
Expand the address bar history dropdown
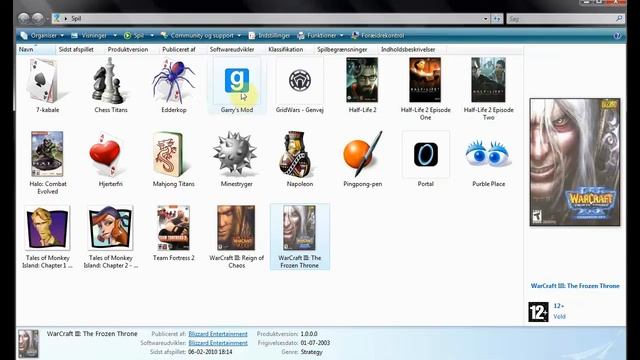(485, 18)
